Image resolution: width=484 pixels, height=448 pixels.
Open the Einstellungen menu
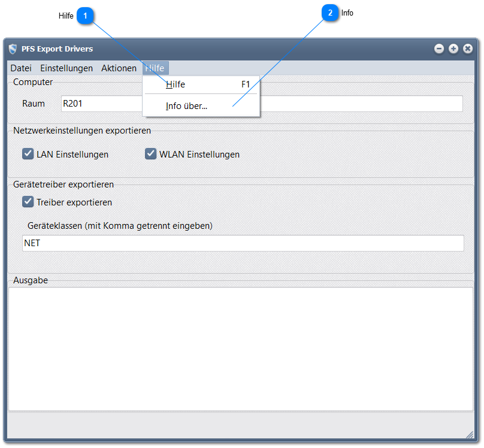pos(66,68)
